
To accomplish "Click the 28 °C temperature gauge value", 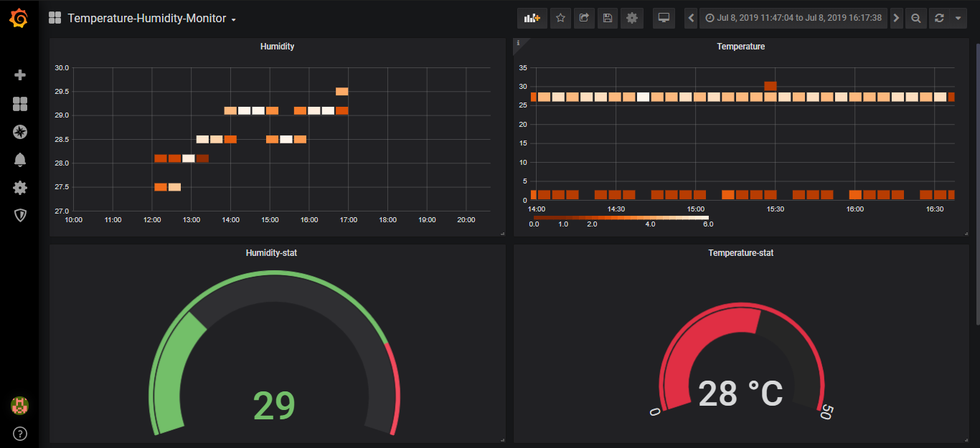I will coord(740,394).
